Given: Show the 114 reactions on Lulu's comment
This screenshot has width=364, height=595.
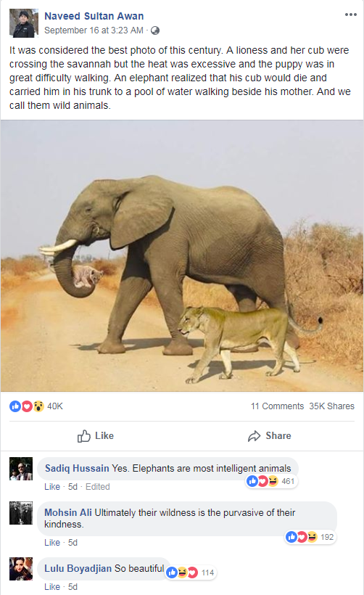Looking at the screenshot, I should (191, 573).
